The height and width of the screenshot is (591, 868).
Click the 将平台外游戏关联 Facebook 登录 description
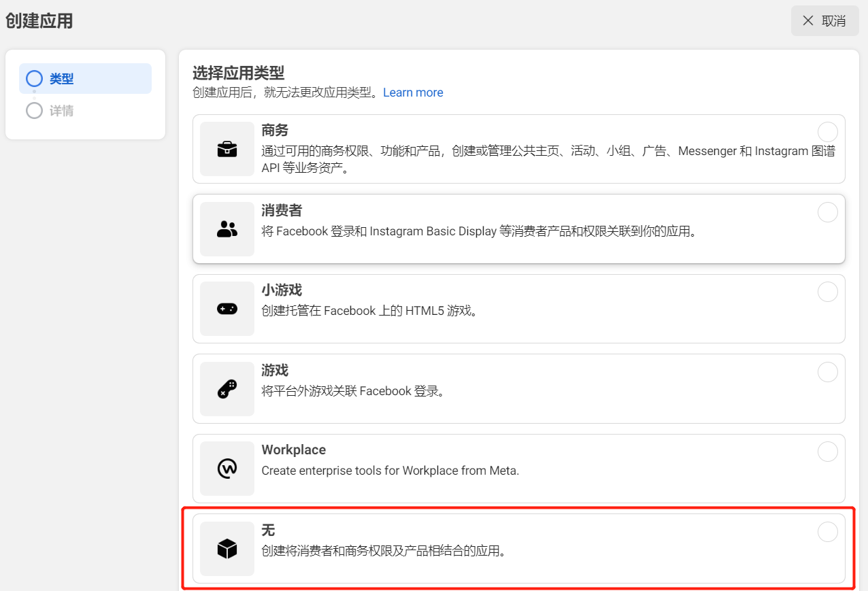[x=353, y=391]
